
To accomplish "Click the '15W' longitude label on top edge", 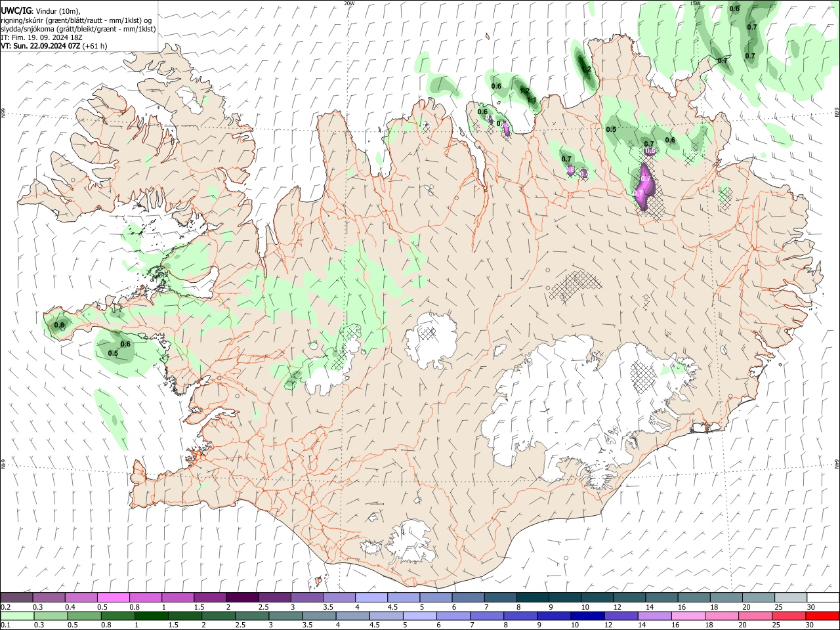I will 695,3.
